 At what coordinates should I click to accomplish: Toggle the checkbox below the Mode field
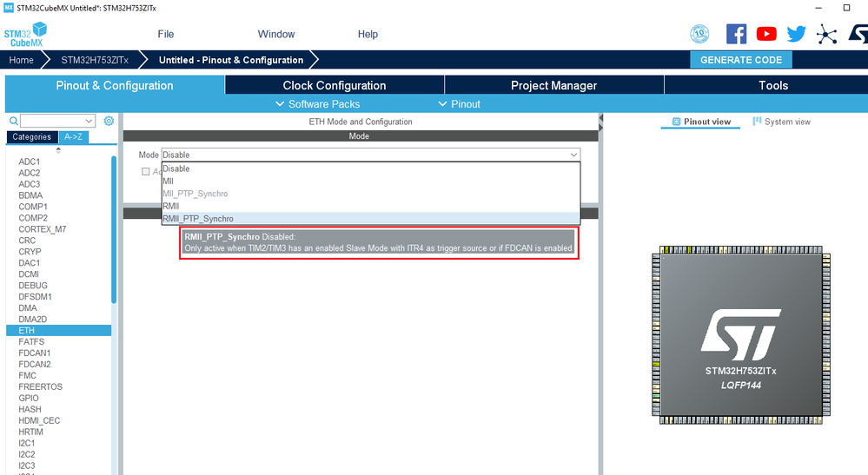point(146,171)
